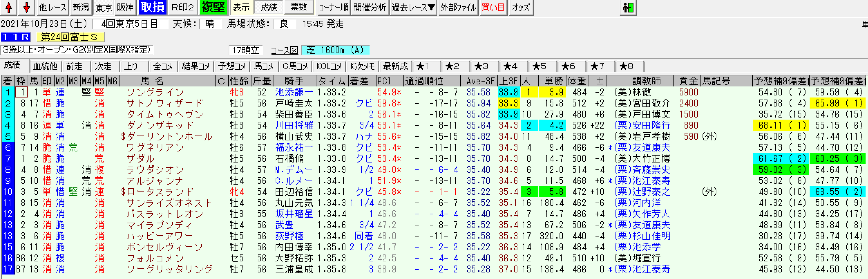The width and height of the screenshot is (868, 279).
Task: Sort by 騎手 column header
Action: click(294, 81)
